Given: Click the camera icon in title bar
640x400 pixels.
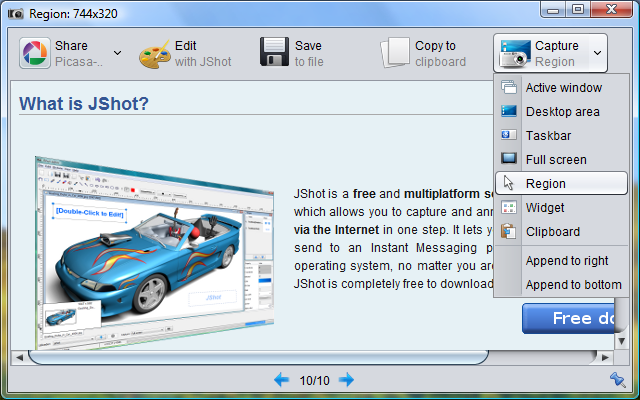Looking at the screenshot, I should tap(16, 14).
